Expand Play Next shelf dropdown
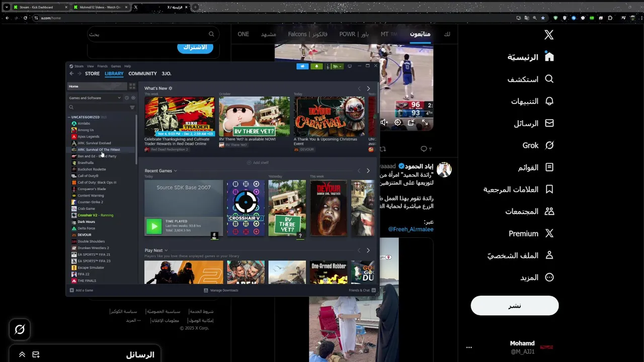Image resolution: width=644 pixels, height=362 pixels. [x=166, y=250]
